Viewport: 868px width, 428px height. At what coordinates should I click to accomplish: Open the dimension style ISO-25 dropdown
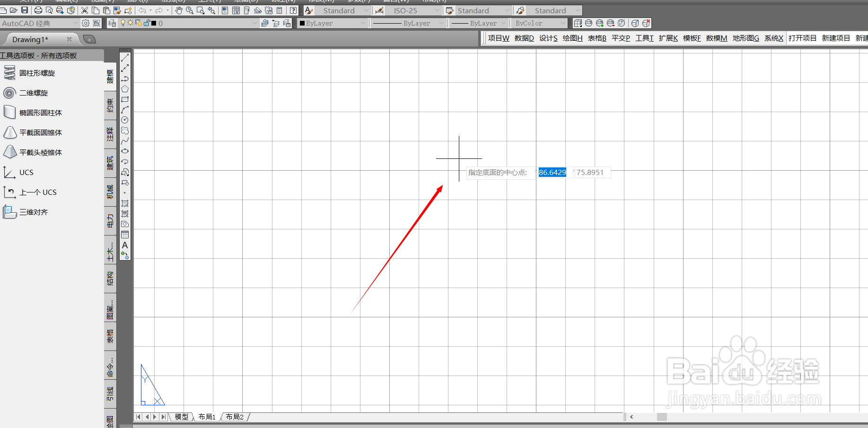click(413, 10)
